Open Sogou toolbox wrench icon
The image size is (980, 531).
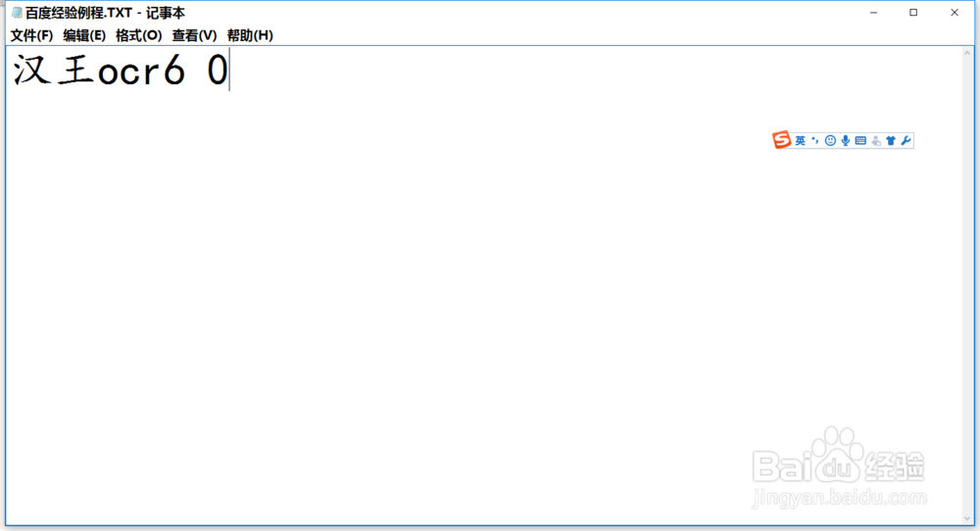coord(906,140)
